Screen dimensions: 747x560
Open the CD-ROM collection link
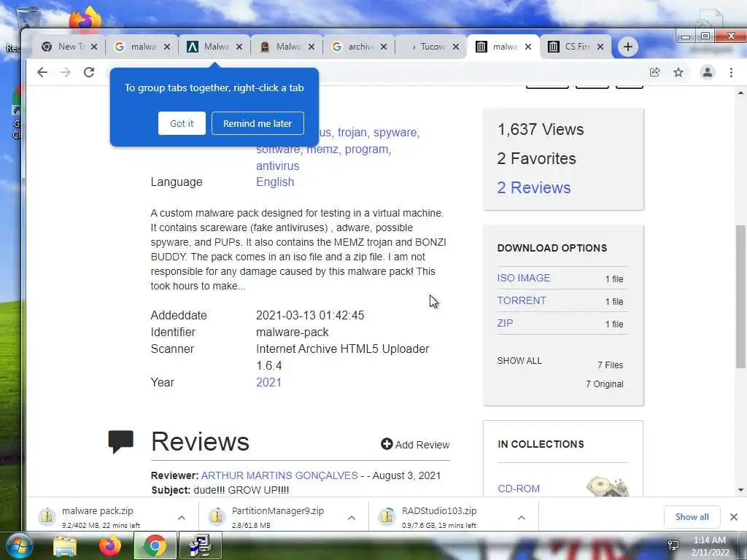[519, 489]
